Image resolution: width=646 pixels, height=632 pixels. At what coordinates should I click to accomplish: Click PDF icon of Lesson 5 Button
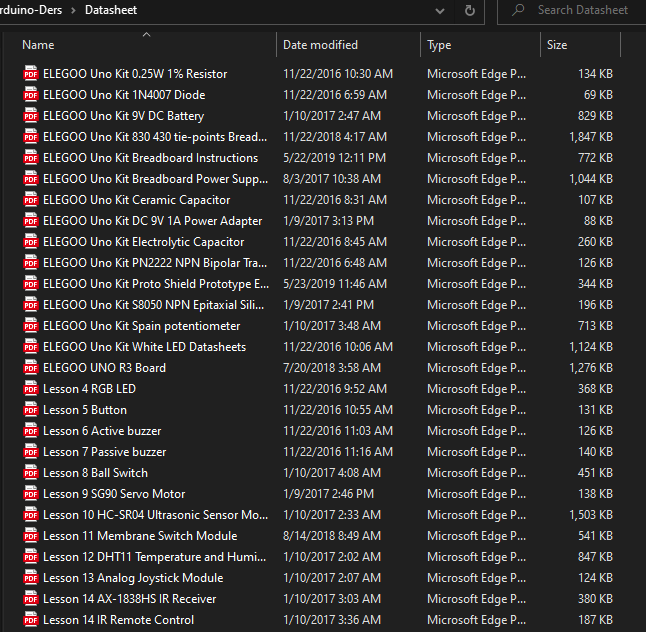(31, 410)
